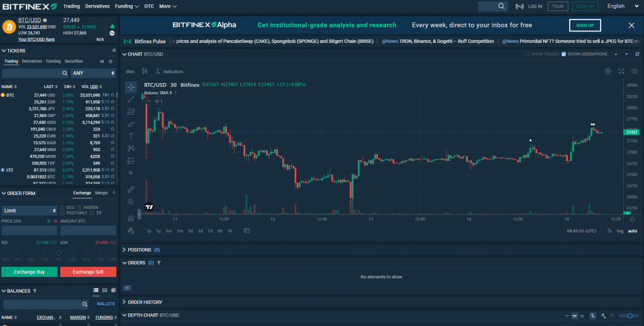
Task: Show favorite tickers with the star icon
Action: (x=111, y=61)
